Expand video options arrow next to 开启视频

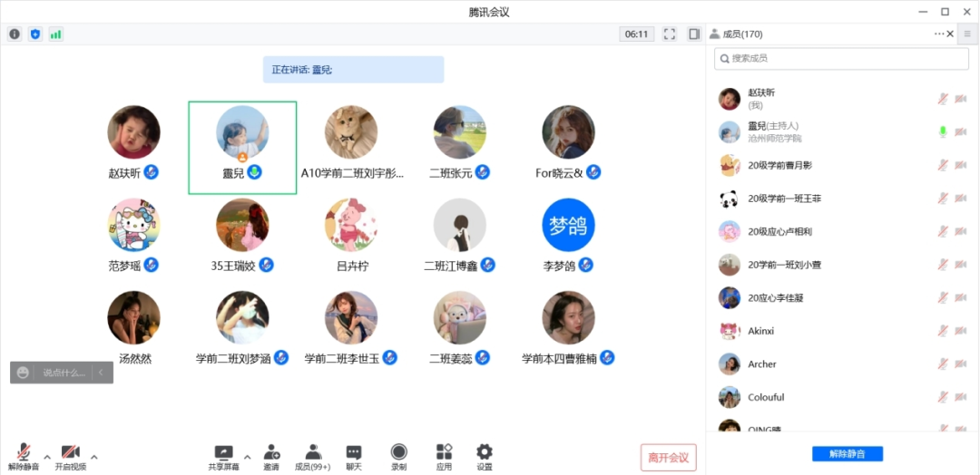(x=94, y=456)
